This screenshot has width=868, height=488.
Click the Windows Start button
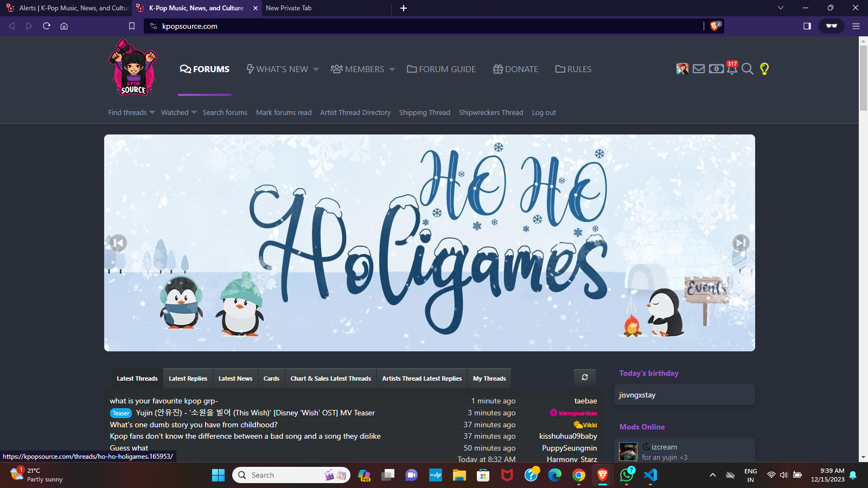pyautogui.click(x=218, y=475)
